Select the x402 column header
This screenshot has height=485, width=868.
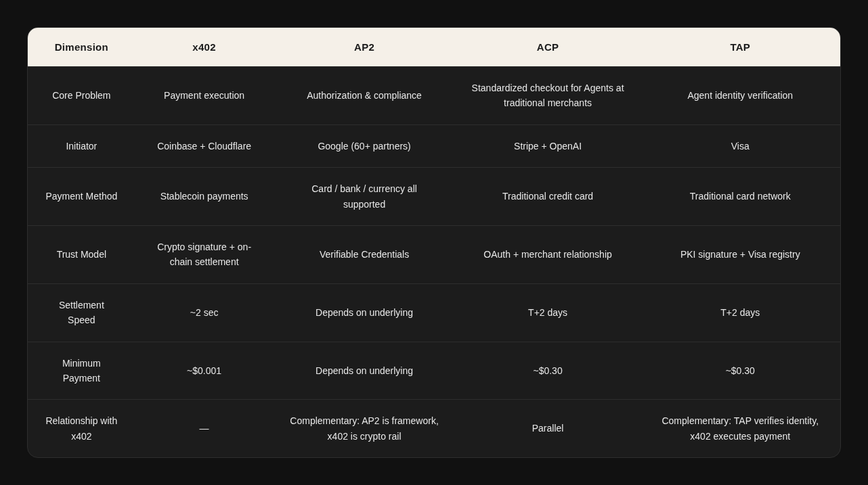point(204,47)
